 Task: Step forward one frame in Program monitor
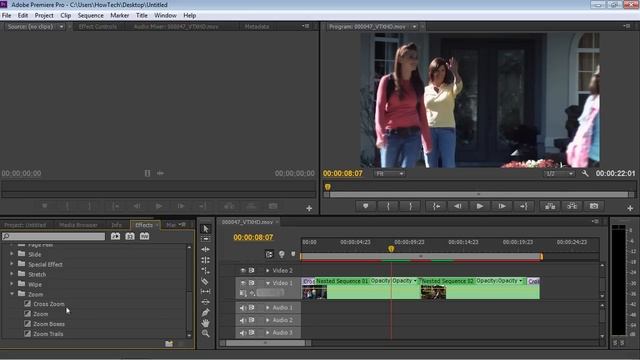click(502, 206)
